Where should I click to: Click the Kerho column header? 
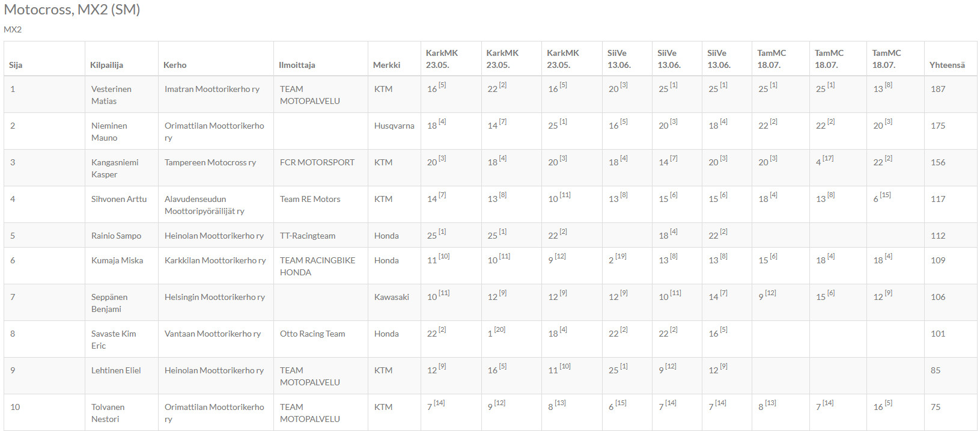pos(175,65)
